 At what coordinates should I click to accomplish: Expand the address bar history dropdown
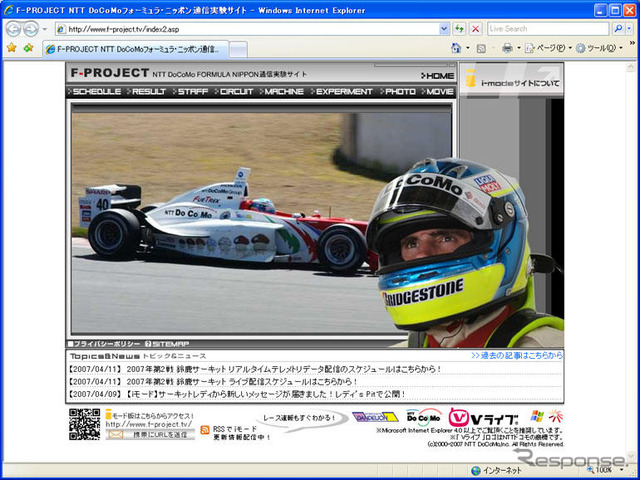point(444,29)
